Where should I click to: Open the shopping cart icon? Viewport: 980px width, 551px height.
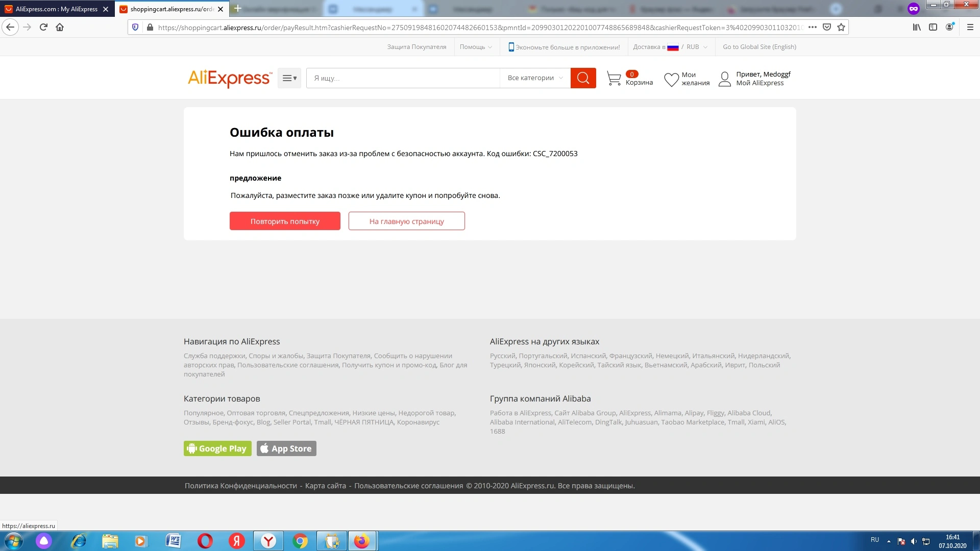pyautogui.click(x=614, y=79)
